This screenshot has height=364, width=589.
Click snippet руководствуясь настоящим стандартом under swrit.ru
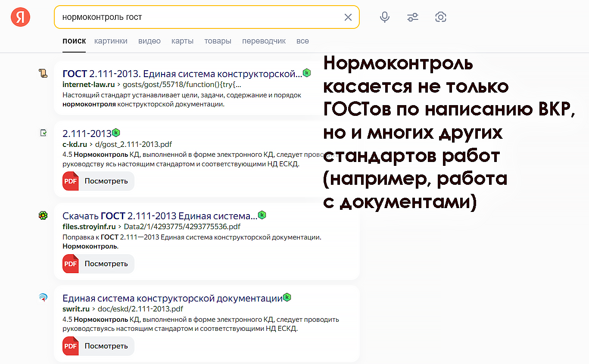point(180,329)
